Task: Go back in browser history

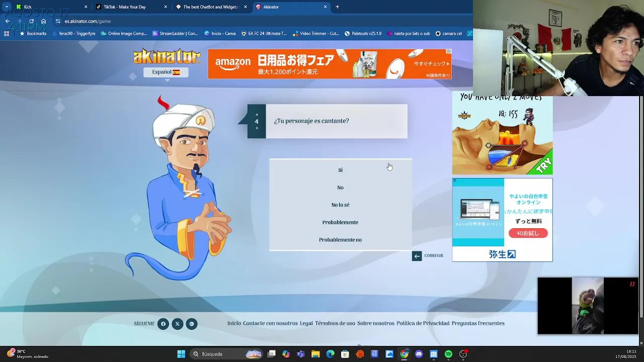Action: [7, 21]
